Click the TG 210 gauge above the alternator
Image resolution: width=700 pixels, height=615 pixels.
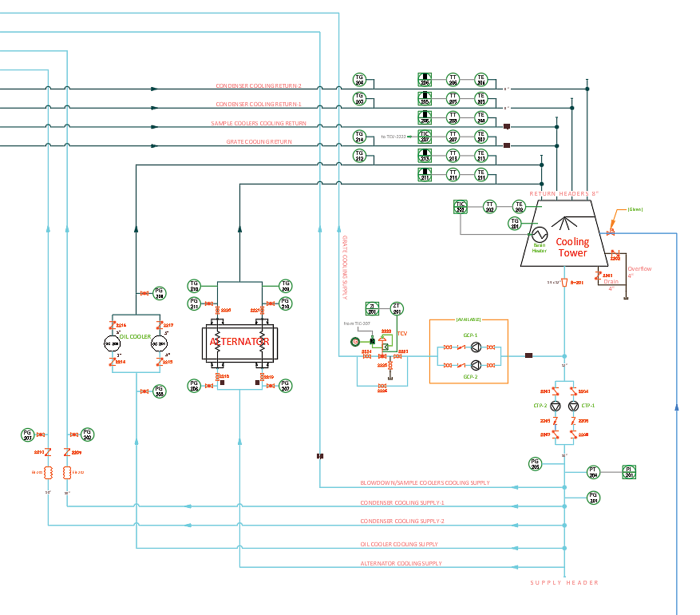tap(194, 286)
